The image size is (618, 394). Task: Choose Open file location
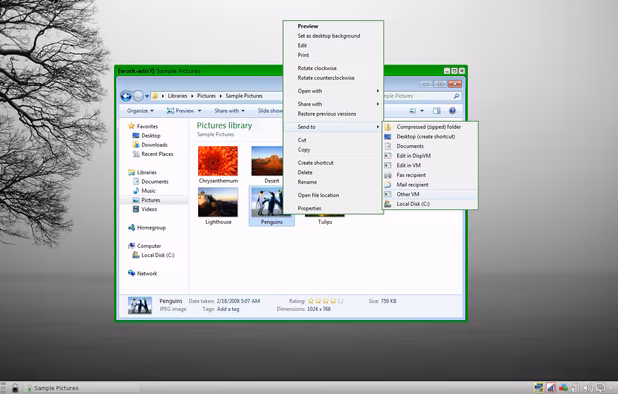(x=333, y=195)
